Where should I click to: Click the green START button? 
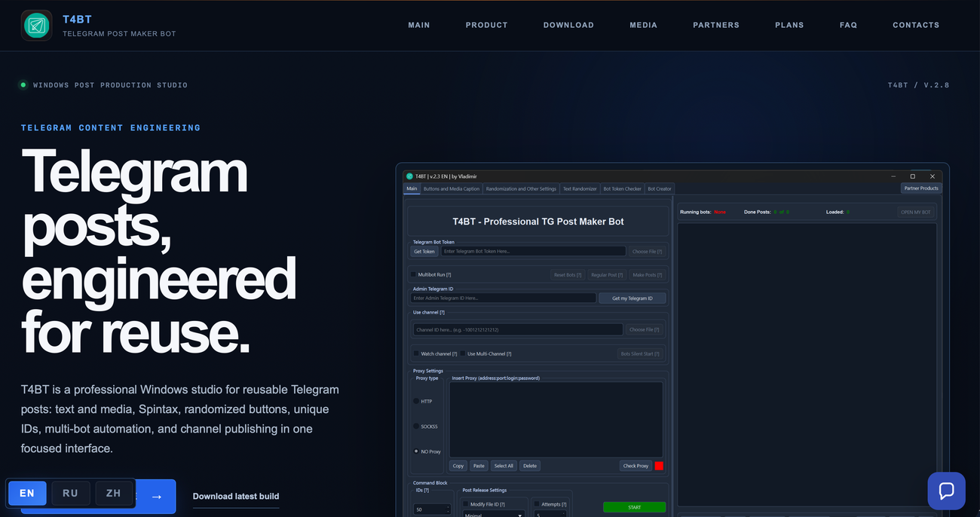pyautogui.click(x=634, y=507)
